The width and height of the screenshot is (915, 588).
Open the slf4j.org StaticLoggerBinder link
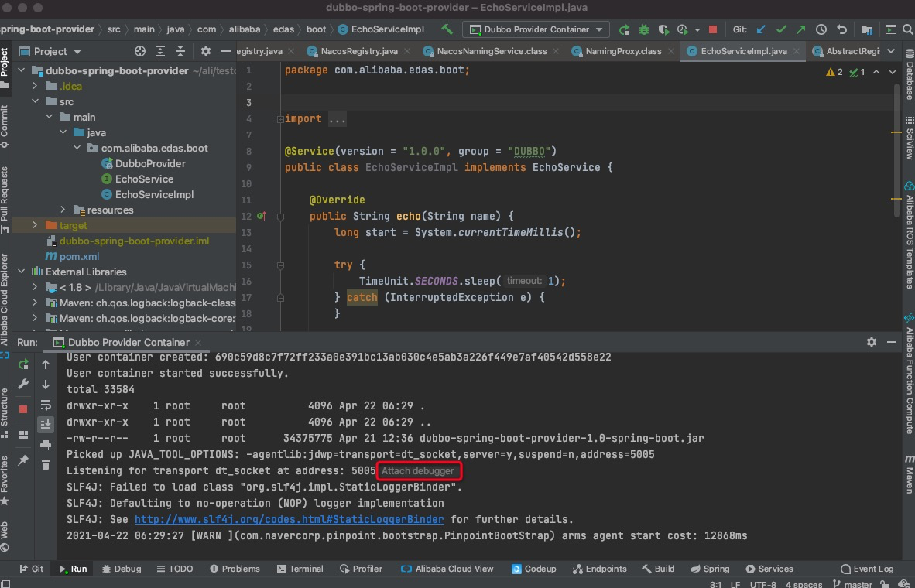pos(289,519)
